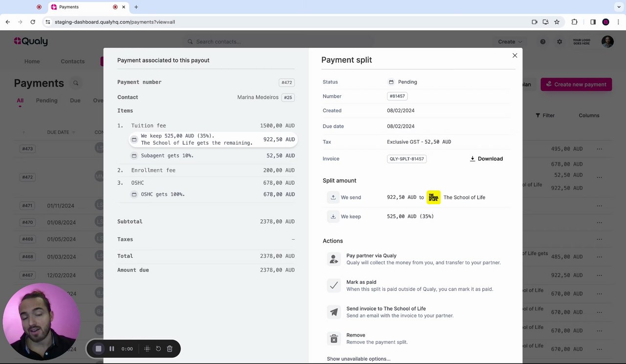626x364 pixels.
Task: Select the 'We keep 525,00 AUD' split row
Action: click(x=213, y=139)
